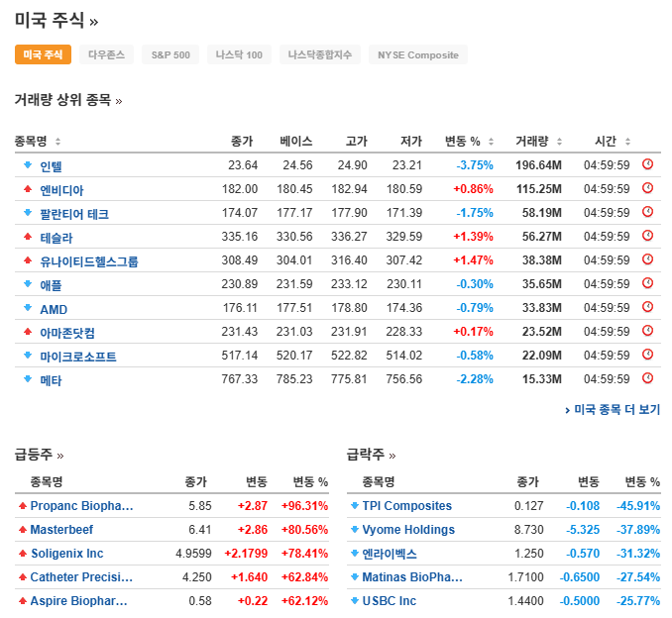Click the down arrow icon beside TPI Composites
The width and height of the screenshot is (672, 618).
(355, 506)
